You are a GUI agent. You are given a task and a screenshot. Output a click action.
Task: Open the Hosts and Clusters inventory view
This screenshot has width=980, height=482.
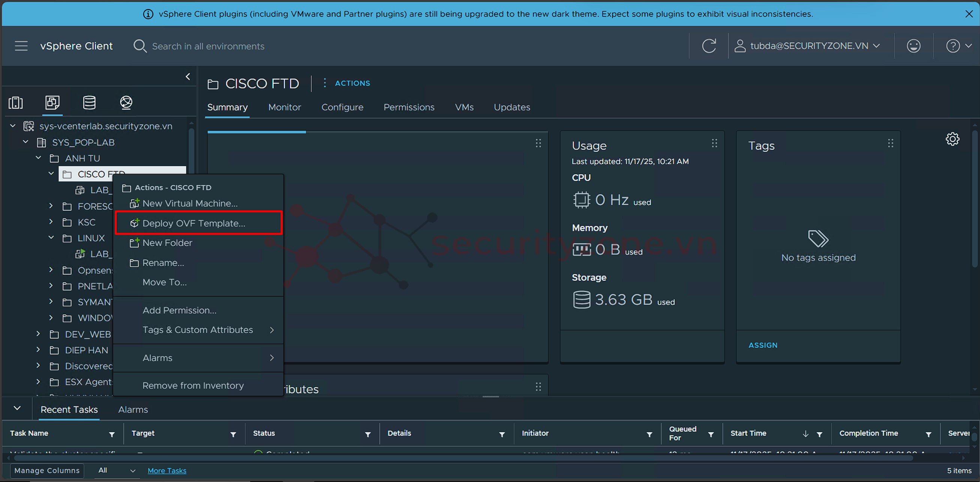pos(16,103)
